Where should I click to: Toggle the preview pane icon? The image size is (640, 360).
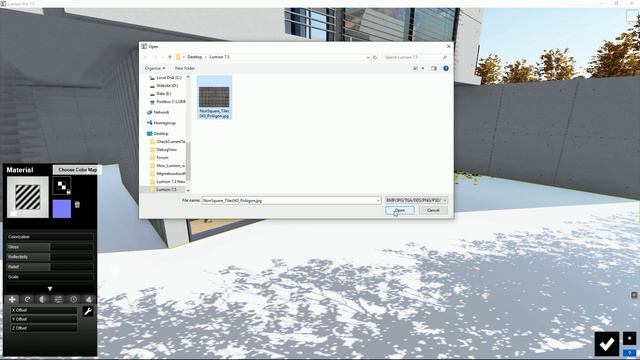pyautogui.click(x=433, y=68)
